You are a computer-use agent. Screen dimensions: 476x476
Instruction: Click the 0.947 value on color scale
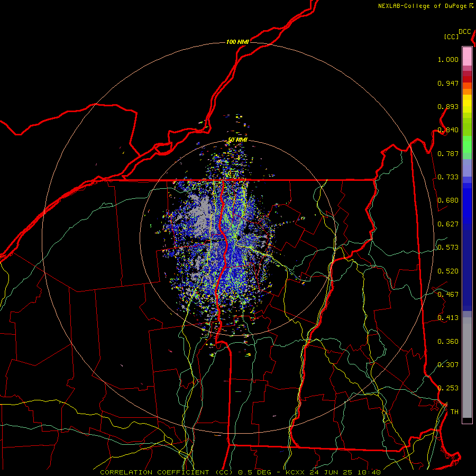[x=448, y=83]
